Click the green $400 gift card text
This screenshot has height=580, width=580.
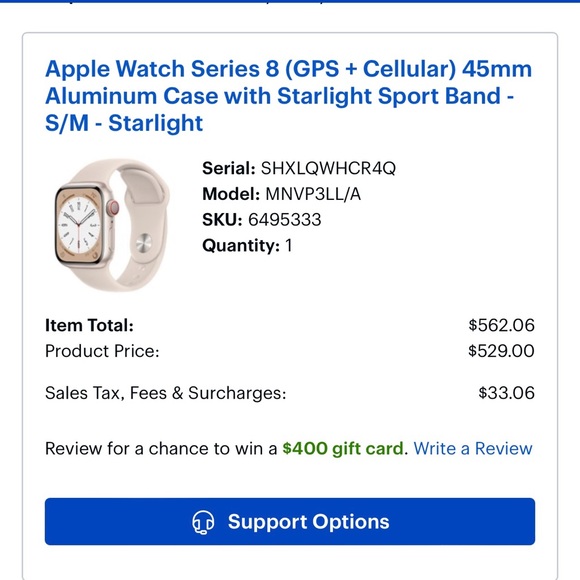coord(343,448)
